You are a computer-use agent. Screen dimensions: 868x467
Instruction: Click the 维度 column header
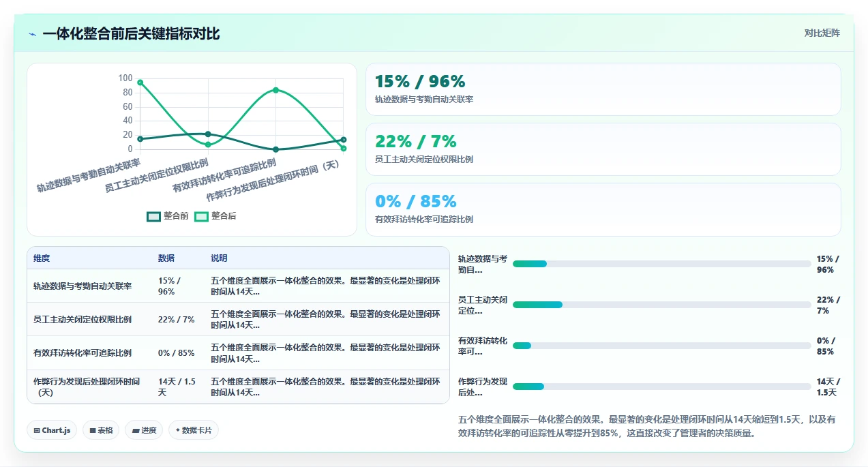[42, 258]
